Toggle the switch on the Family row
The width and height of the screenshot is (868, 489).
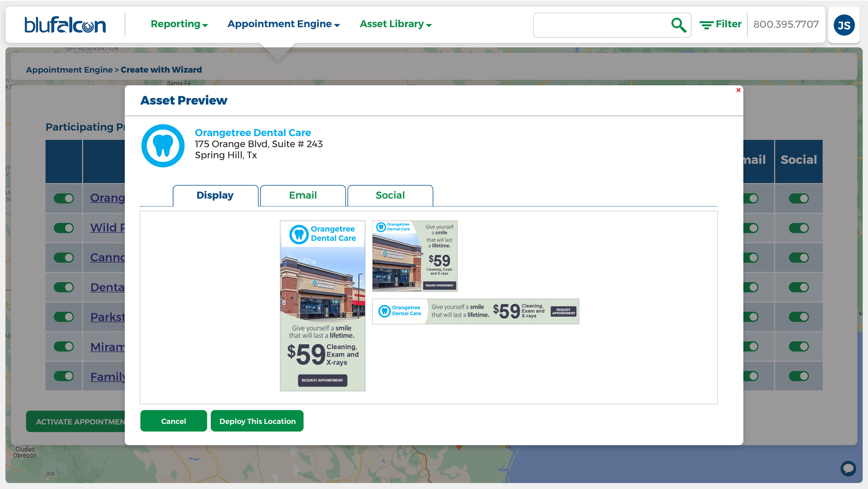(65, 376)
